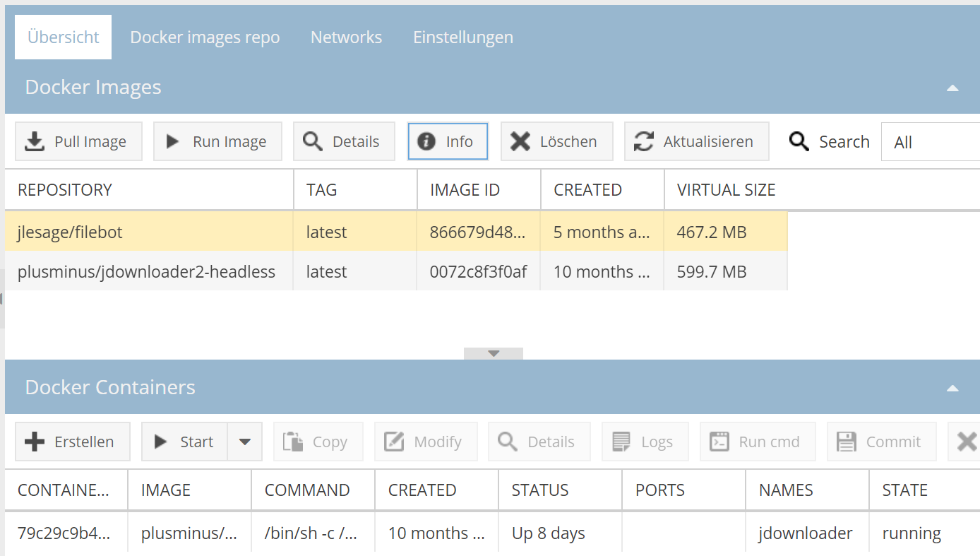The width and height of the screenshot is (980, 556).
Task: Sort by REPOSITORY column header
Action: tap(149, 189)
